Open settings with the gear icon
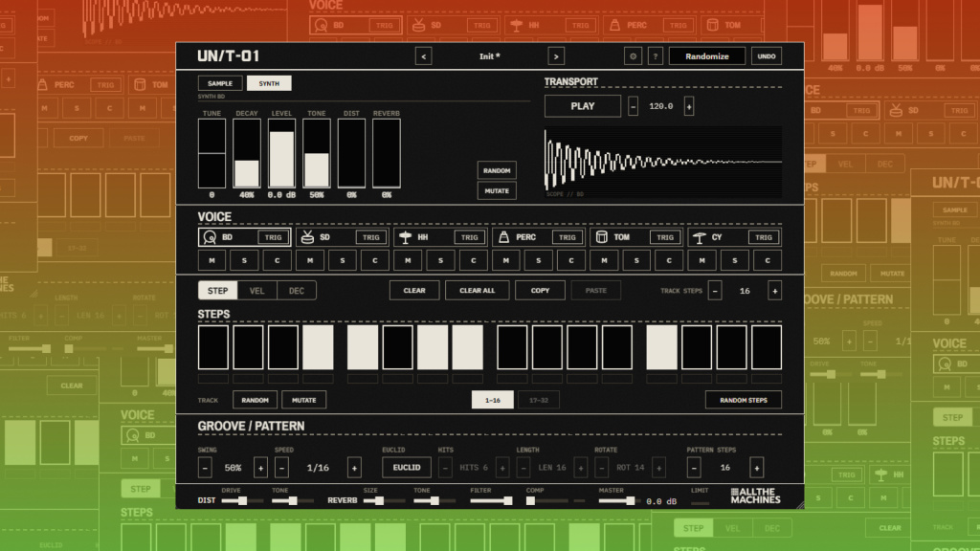Viewport: 980px width, 551px height. coord(633,56)
